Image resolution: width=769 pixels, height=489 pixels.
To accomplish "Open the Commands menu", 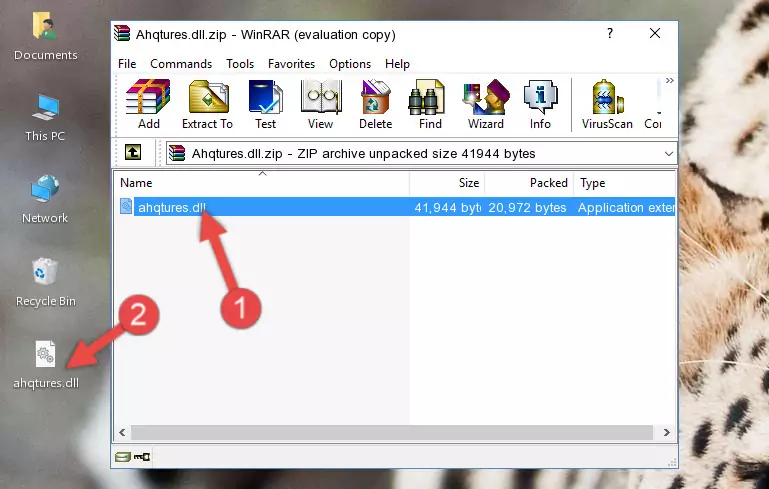I will tap(181, 64).
